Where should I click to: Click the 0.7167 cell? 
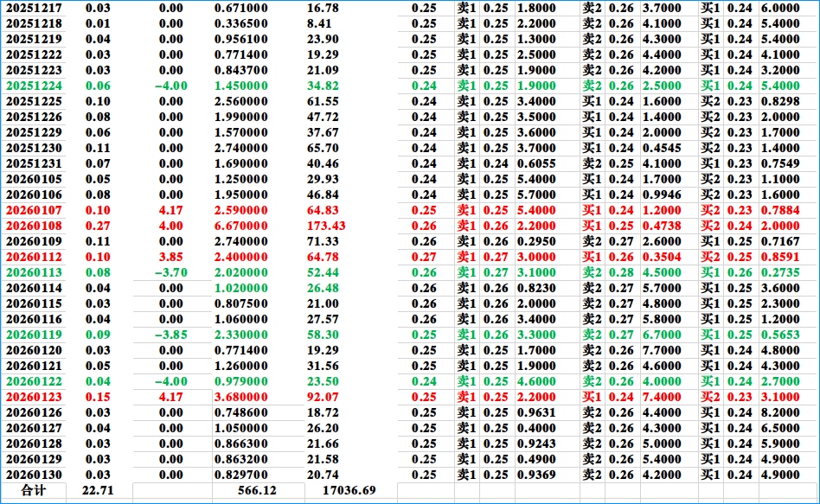click(x=780, y=241)
